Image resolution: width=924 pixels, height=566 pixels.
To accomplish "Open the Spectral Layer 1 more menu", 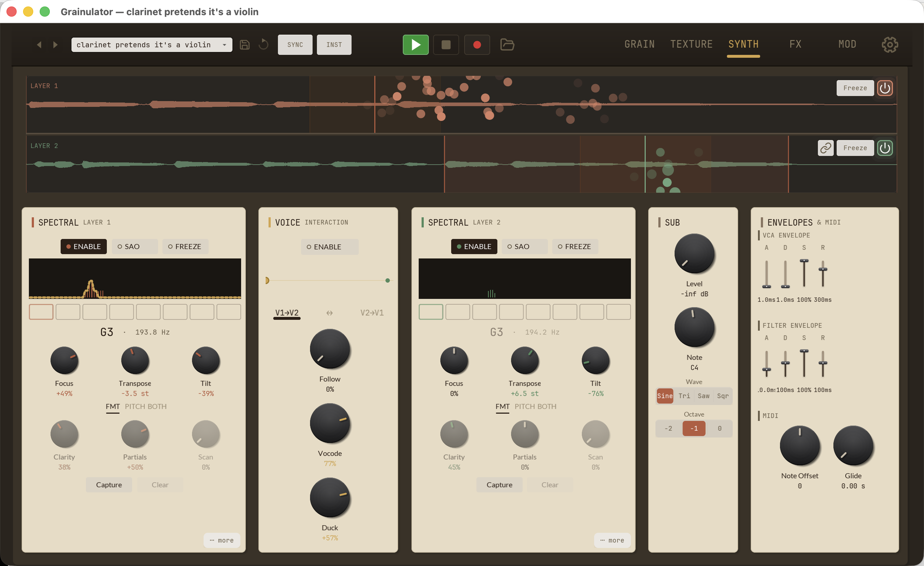I will [222, 540].
